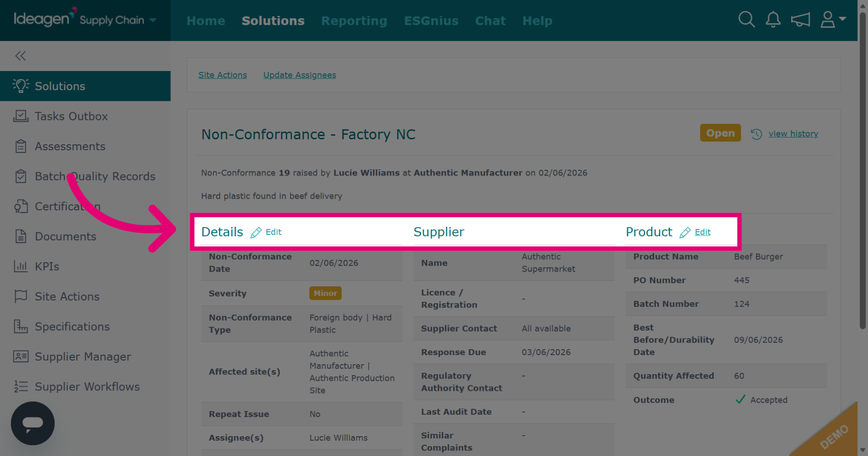This screenshot has height=456, width=868.
Task: Go to Home in top navigation
Action: [x=206, y=21]
